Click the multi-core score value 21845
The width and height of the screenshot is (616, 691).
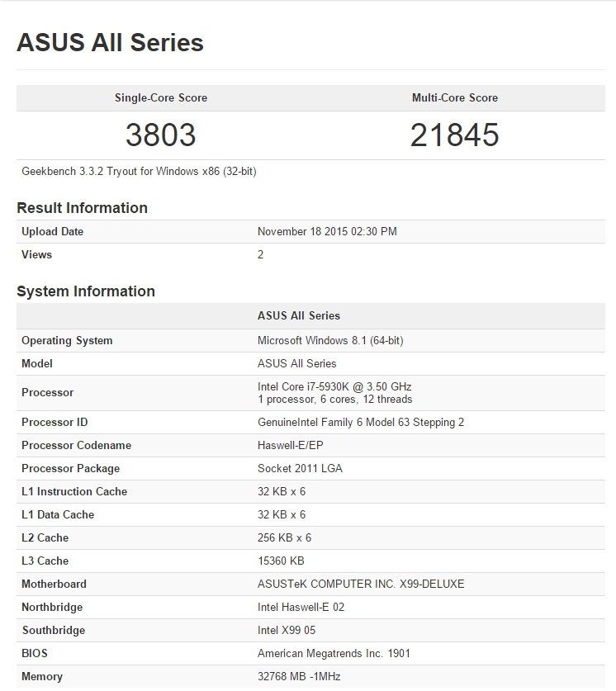pyautogui.click(x=454, y=135)
